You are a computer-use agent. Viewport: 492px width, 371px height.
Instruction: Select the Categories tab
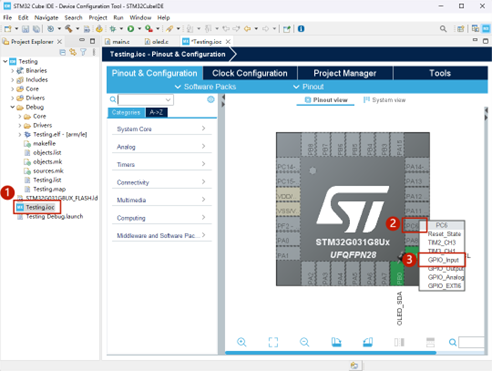coord(126,112)
